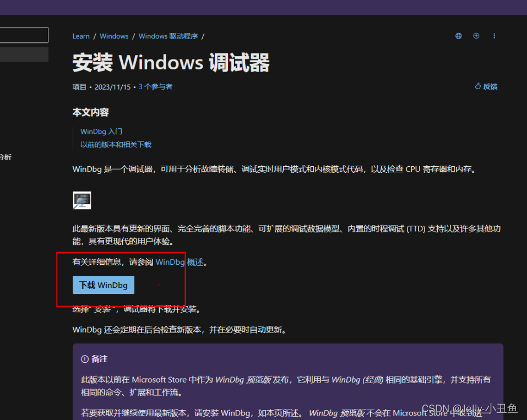Image resolution: width=527 pixels, height=420 pixels.
Task: Go to Windows breadcrumb link
Action: (x=114, y=36)
